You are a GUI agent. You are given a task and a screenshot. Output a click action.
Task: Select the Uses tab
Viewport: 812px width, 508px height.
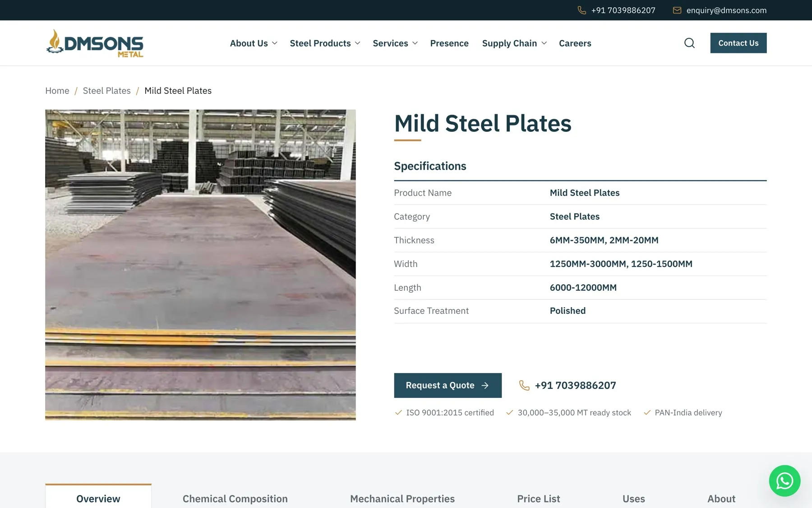click(x=634, y=499)
